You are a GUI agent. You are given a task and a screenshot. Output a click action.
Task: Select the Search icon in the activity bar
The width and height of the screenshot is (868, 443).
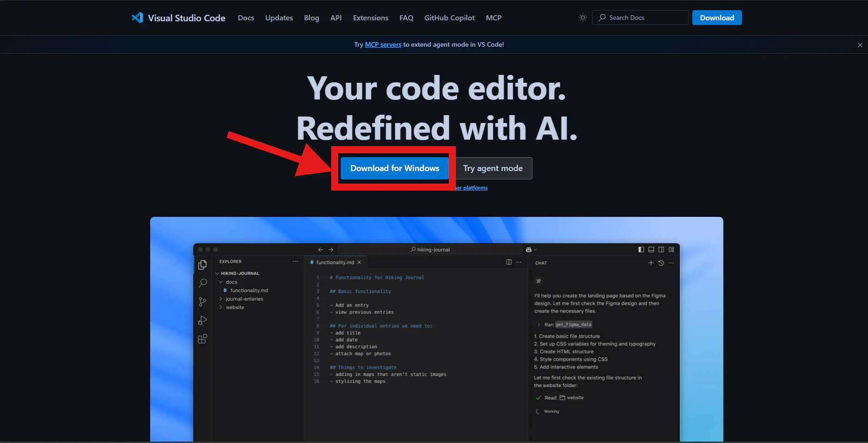[x=202, y=283]
